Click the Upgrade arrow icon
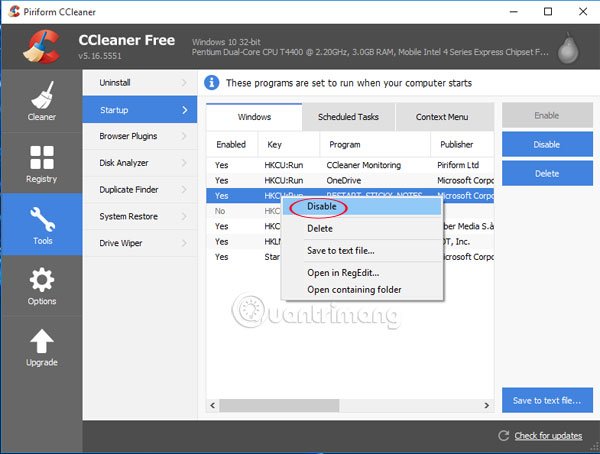 tap(42, 341)
